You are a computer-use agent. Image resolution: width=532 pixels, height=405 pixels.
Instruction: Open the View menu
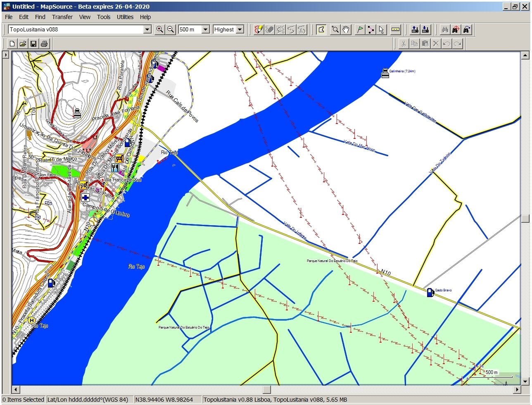coord(85,17)
